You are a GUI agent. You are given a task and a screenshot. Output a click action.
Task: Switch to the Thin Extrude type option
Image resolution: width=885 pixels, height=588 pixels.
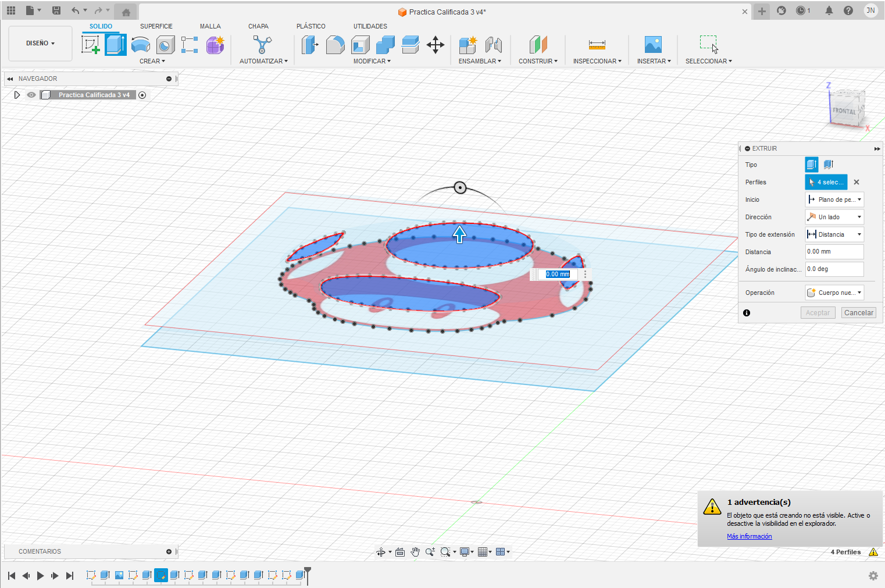click(828, 165)
